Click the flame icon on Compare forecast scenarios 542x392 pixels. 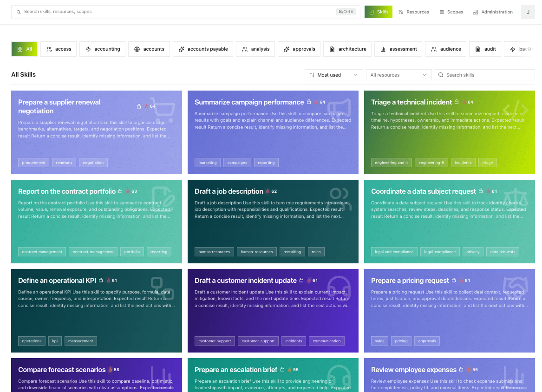point(110,370)
